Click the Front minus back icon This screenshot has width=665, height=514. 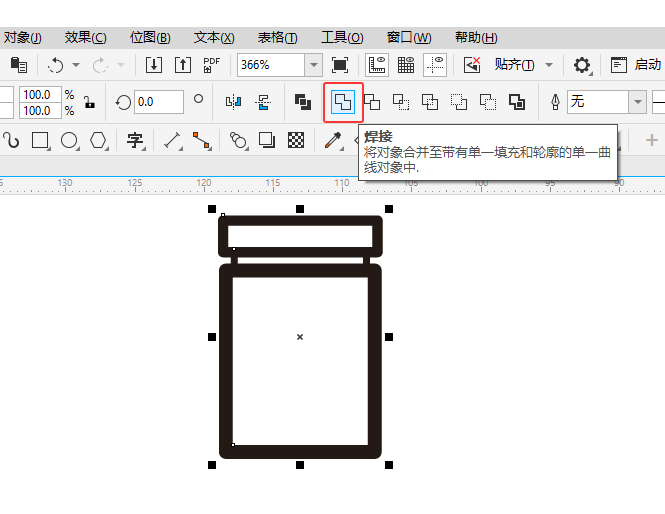[x=458, y=102]
